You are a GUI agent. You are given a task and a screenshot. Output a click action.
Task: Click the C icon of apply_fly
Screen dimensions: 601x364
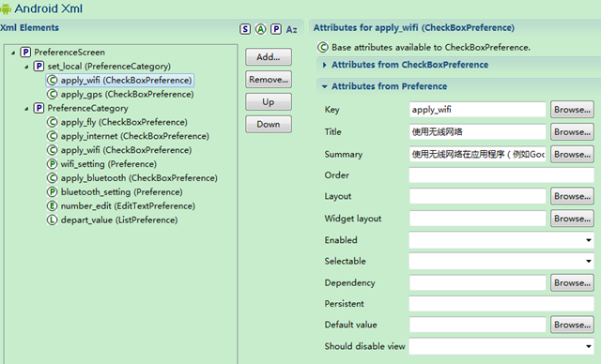52,122
